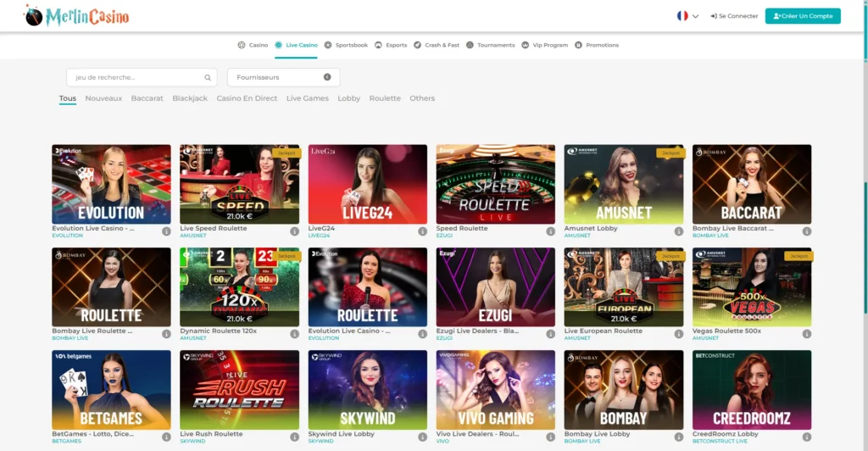
Task: Open info icon for Live Rush Roulette
Action: pyautogui.click(x=294, y=437)
